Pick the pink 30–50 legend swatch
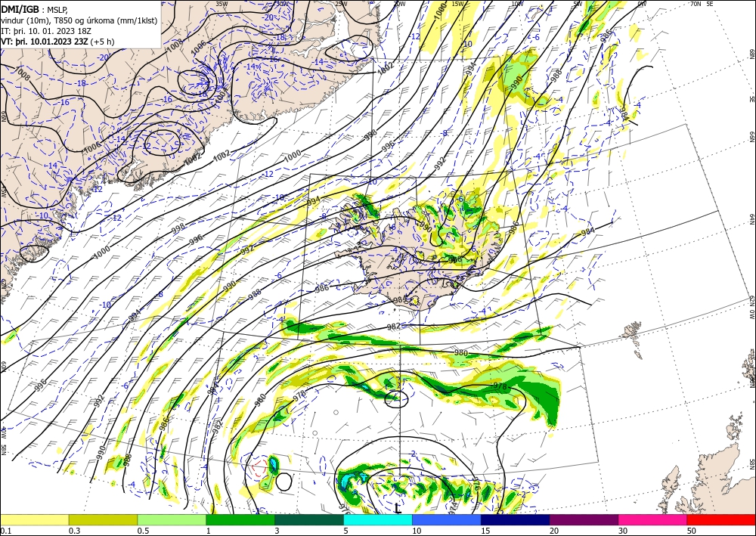The height and width of the screenshot is (536, 756). (x=653, y=519)
